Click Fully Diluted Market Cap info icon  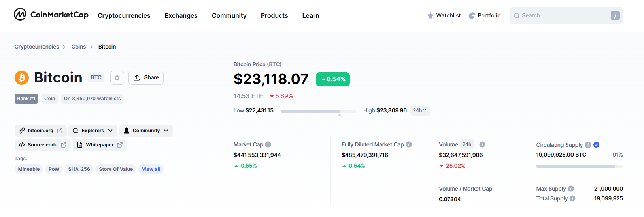click(409, 144)
